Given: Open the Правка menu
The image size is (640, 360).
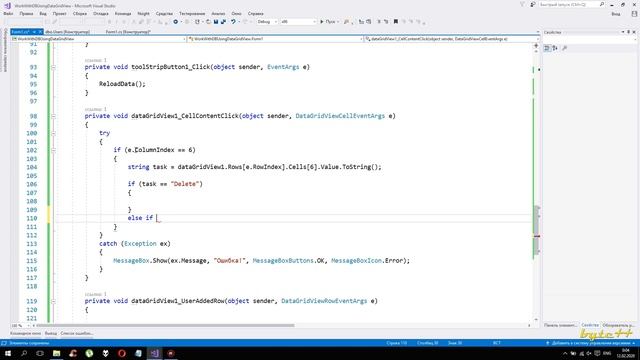Looking at the screenshot, I should coord(26,13).
